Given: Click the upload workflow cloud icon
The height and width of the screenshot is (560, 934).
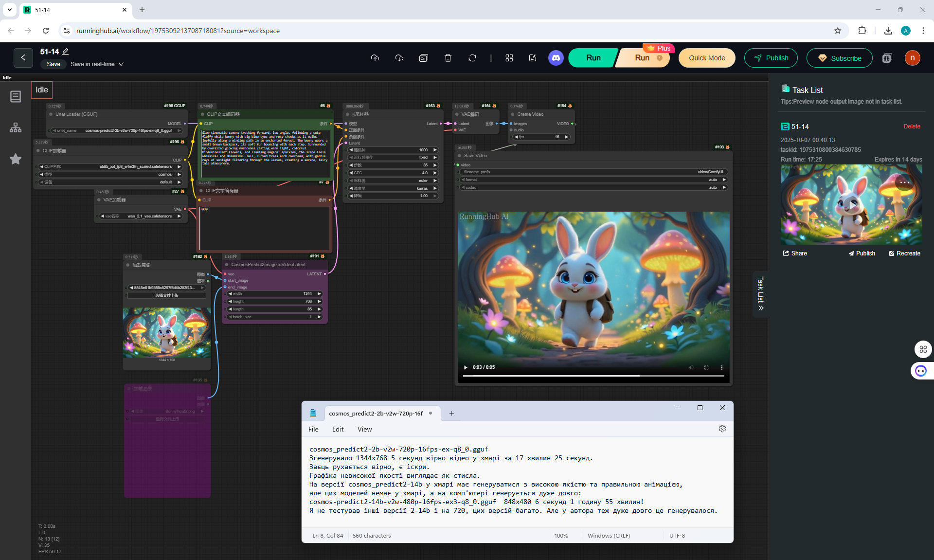Looking at the screenshot, I should click(375, 58).
